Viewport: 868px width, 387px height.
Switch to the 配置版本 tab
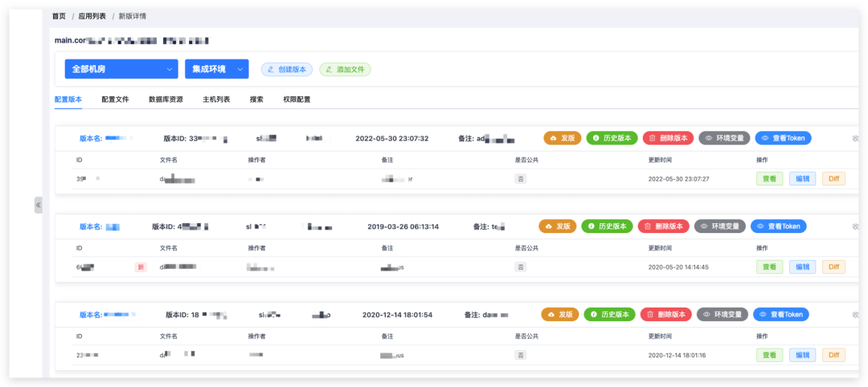[x=68, y=100]
